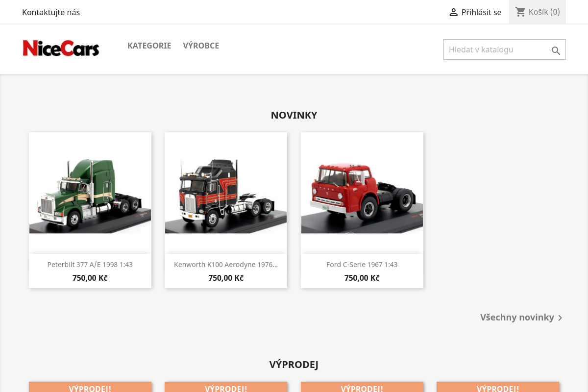Click the Přihlásit se link
Image resolution: width=588 pixels, height=392 pixels.
481,12
